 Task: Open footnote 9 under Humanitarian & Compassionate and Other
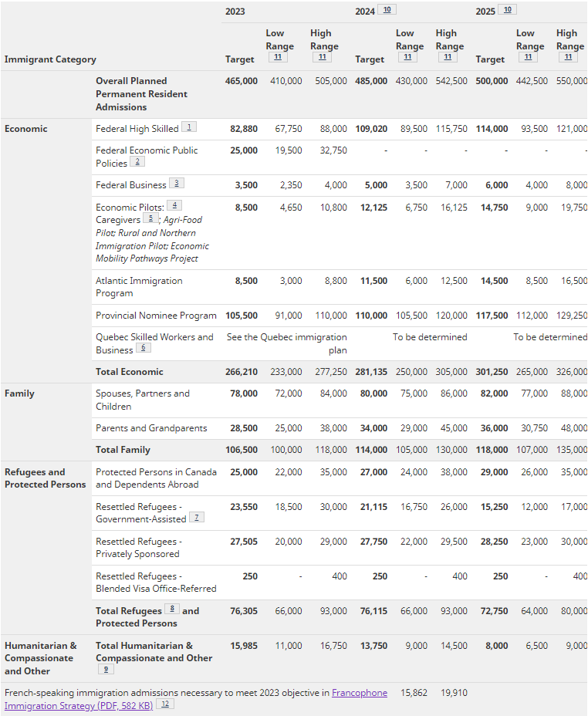click(x=106, y=670)
